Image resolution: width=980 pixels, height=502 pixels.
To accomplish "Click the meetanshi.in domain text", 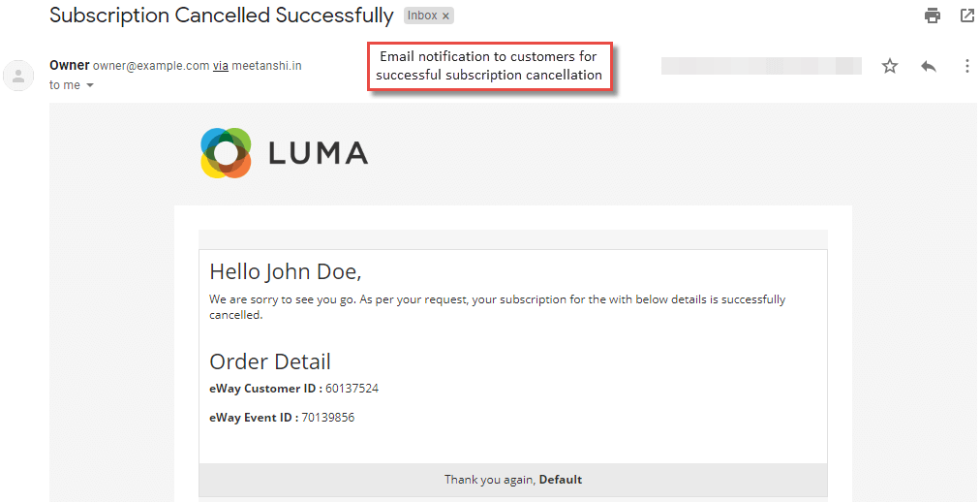I will 267,66.
